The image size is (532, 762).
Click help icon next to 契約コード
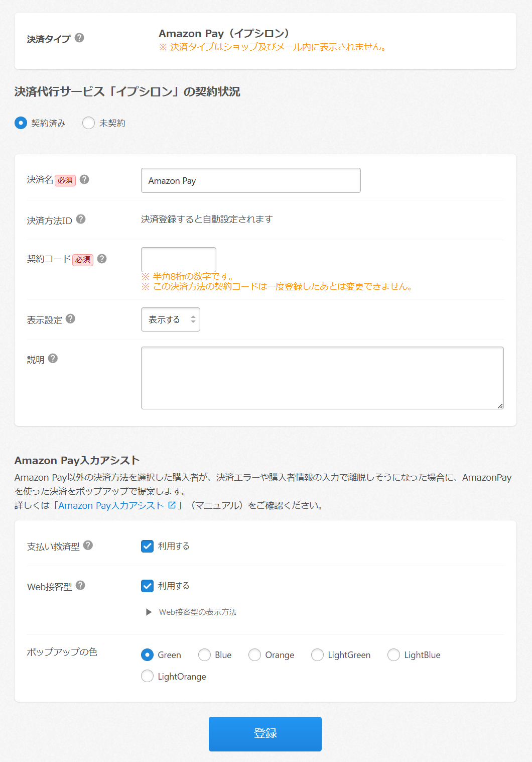(x=102, y=259)
